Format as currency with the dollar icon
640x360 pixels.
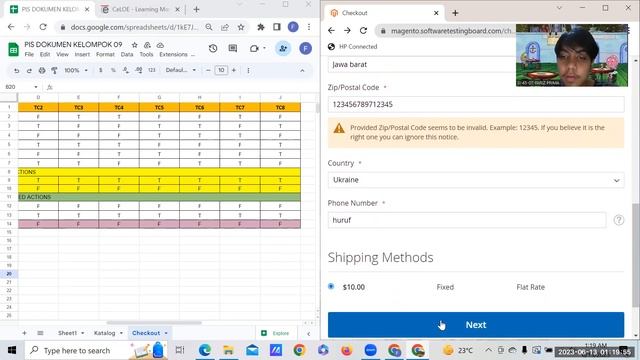[x=100, y=70]
